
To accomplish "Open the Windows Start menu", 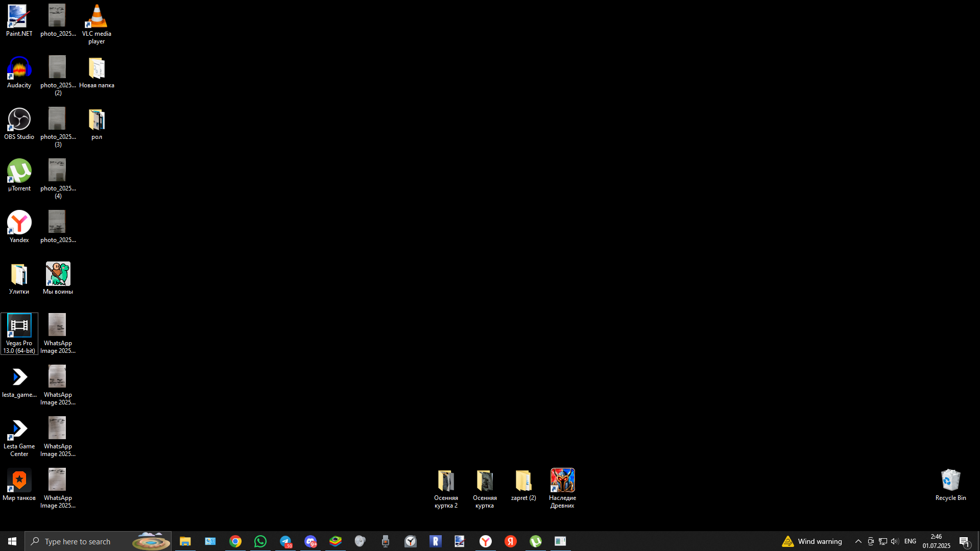I will (12, 541).
